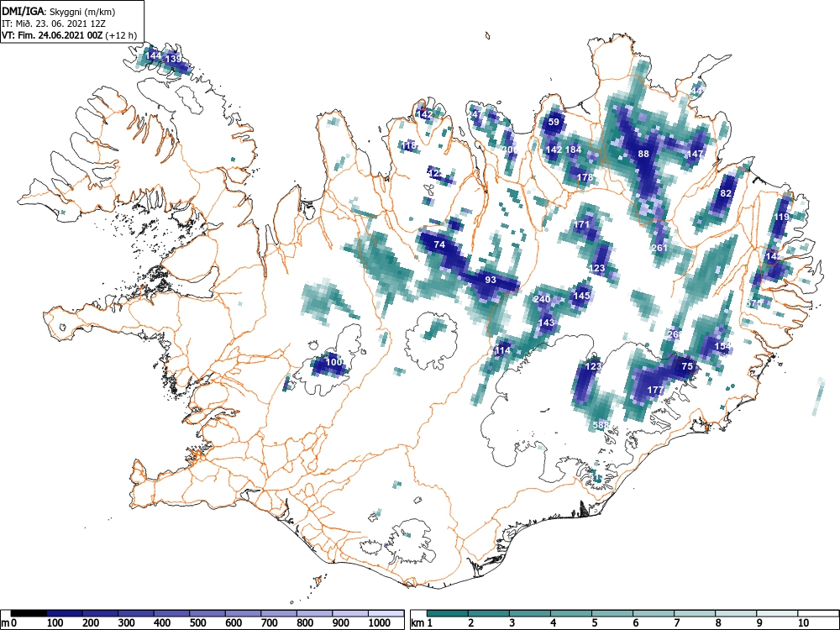The width and height of the screenshot is (840, 630).
Task: Click the 74 visibility label
Action: point(439,244)
